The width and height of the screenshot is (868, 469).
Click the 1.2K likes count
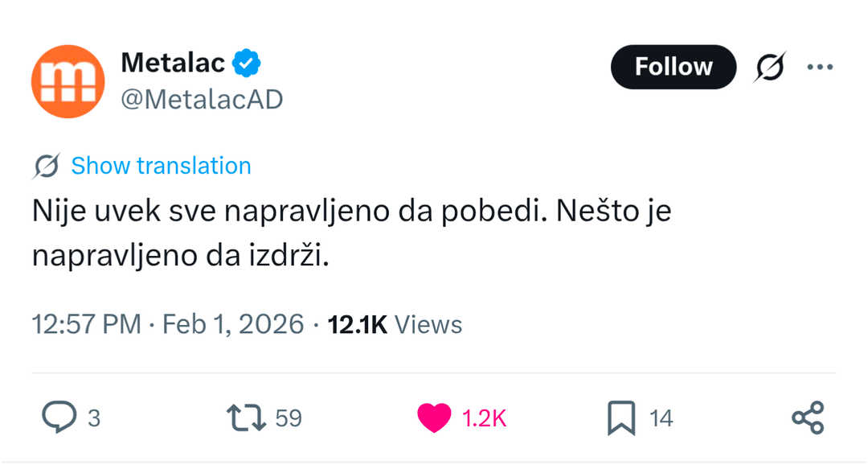(x=484, y=418)
